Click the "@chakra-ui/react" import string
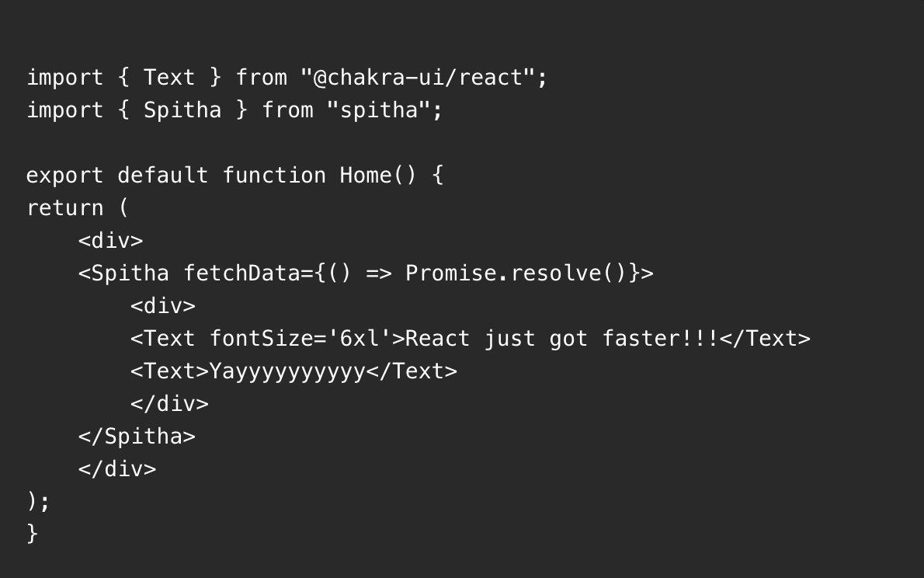 [x=418, y=77]
